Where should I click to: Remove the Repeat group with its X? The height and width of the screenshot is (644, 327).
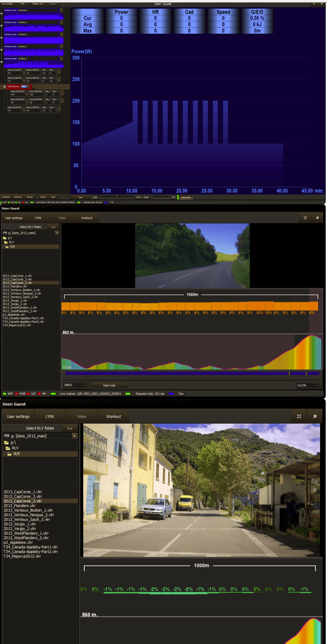tap(34, 87)
